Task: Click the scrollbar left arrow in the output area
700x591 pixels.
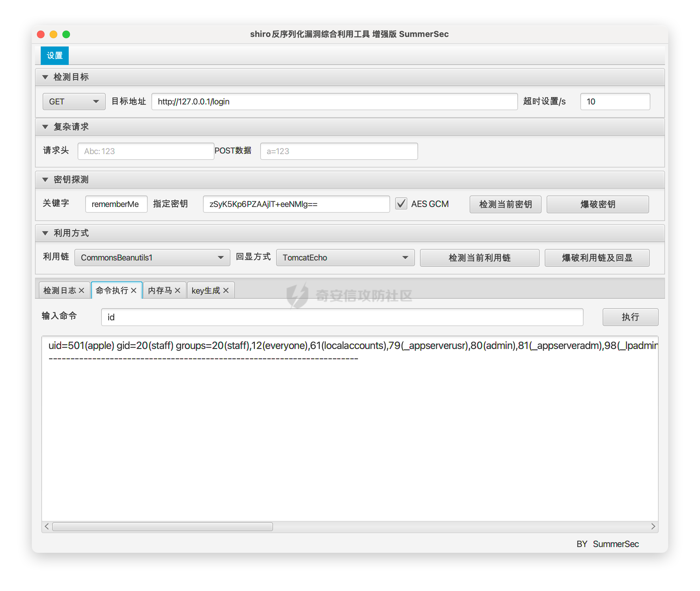Action: pyautogui.click(x=46, y=526)
